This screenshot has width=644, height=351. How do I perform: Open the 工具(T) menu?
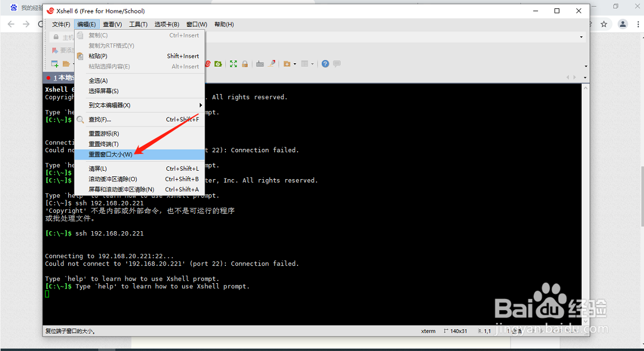tap(138, 25)
